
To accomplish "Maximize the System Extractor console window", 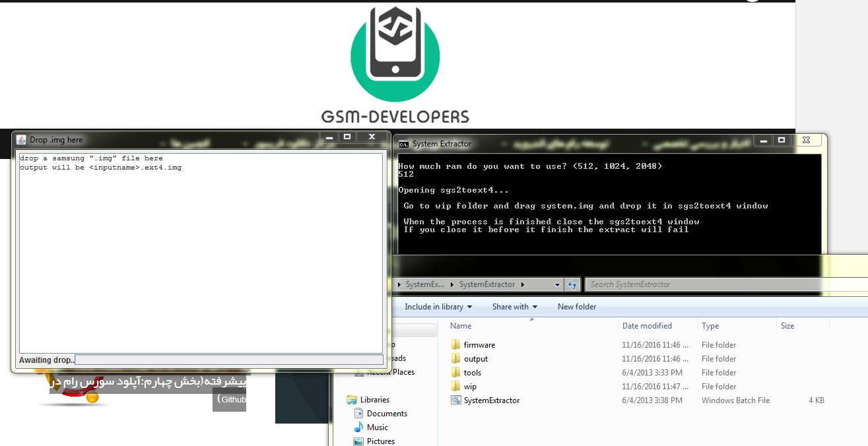I will click(x=782, y=140).
